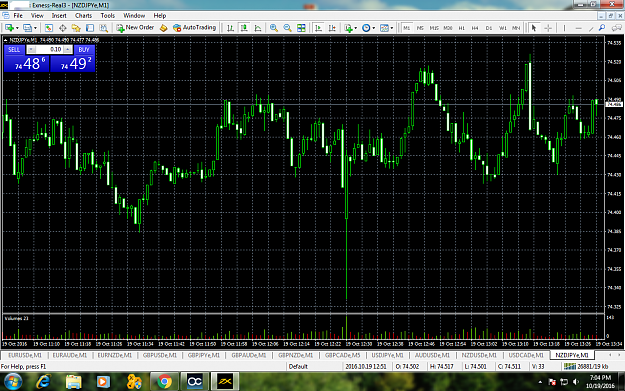Open the View menu

[x=37, y=16]
